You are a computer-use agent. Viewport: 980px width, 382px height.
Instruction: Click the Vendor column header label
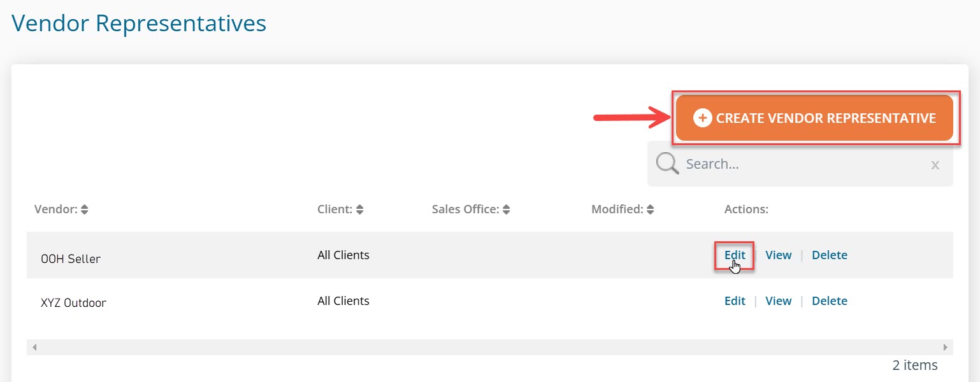(56, 209)
